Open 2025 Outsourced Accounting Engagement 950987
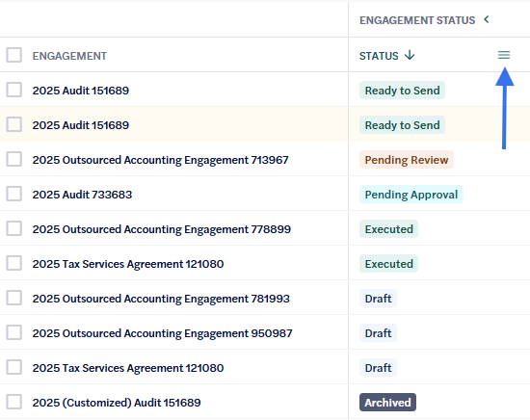This screenshot has width=530, height=420. coord(162,333)
